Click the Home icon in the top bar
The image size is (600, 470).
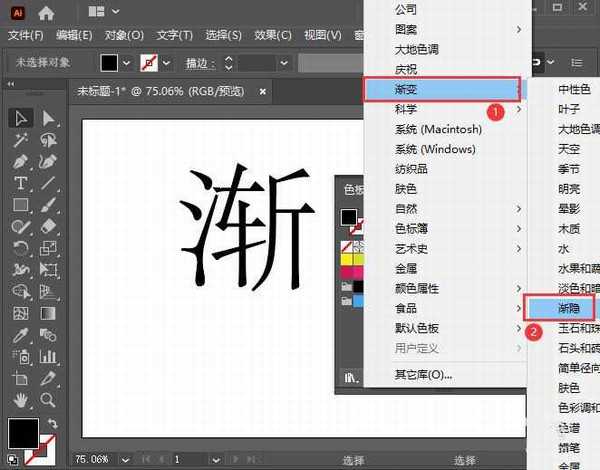point(46,12)
